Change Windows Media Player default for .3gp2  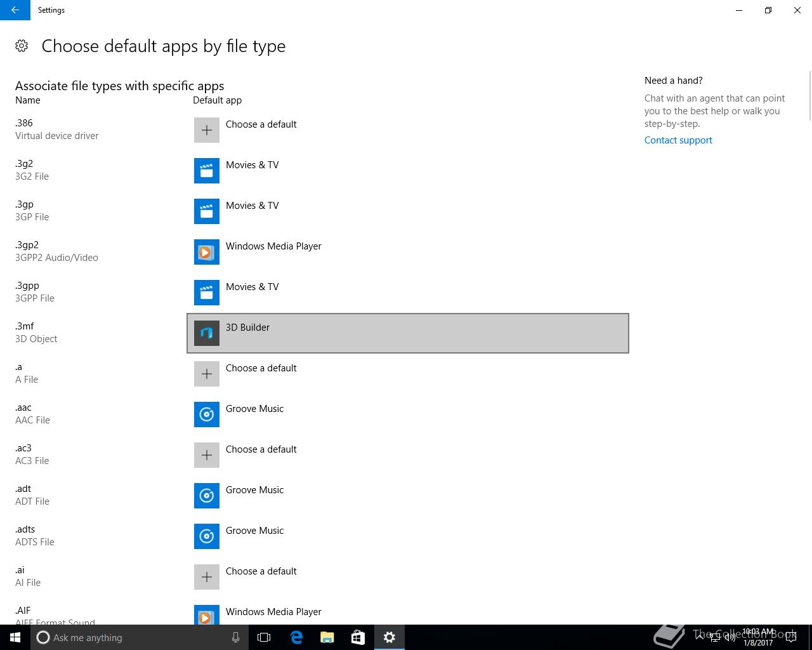[408, 252]
